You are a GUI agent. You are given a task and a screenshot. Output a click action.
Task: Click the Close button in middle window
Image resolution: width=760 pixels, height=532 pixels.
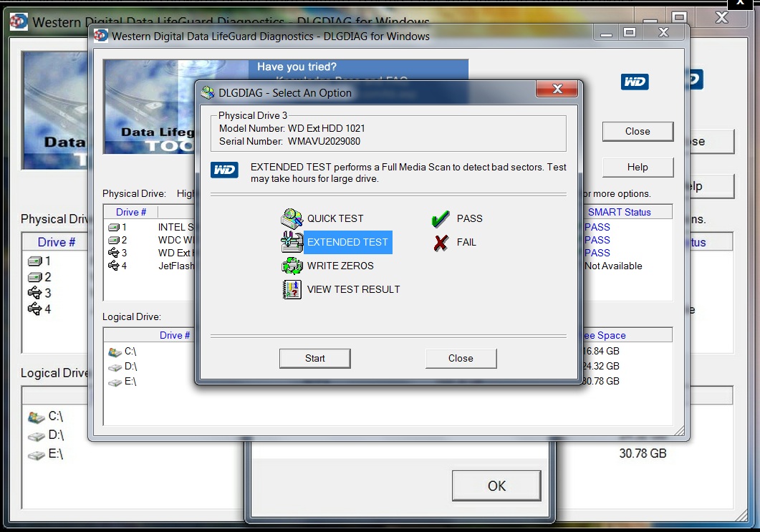pos(638,131)
